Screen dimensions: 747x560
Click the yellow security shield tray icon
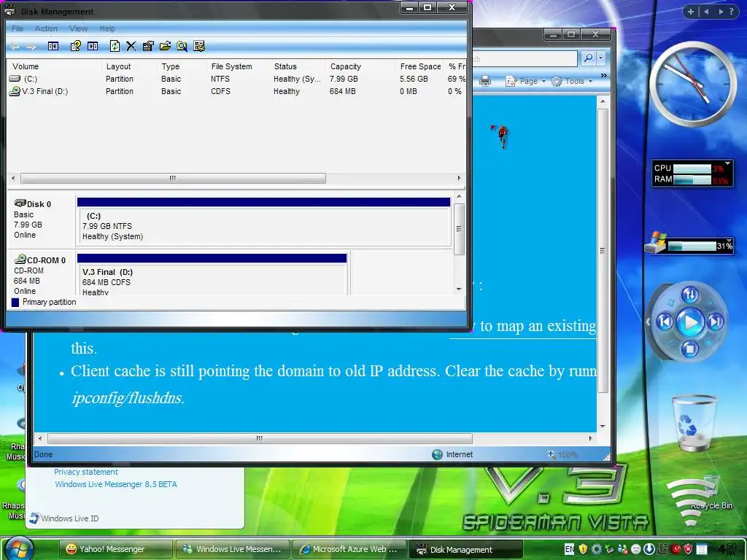(x=583, y=549)
